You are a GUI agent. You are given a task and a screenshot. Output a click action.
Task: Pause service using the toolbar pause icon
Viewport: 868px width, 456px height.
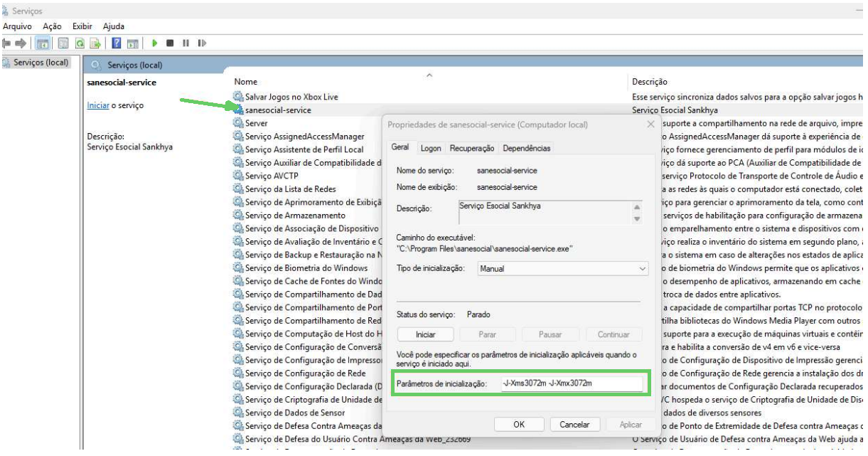[186, 43]
